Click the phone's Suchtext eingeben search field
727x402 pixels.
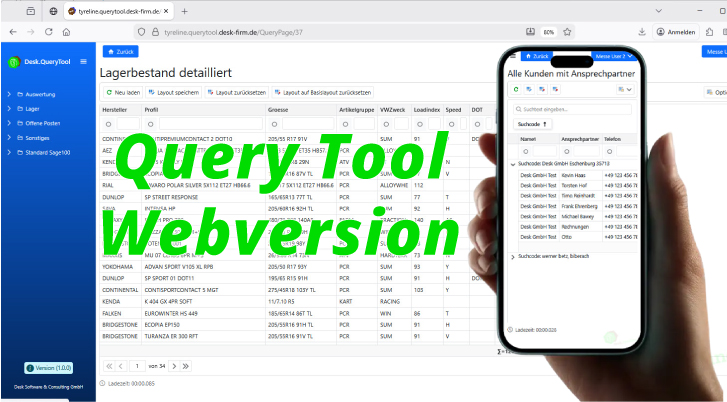pyautogui.click(x=572, y=109)
